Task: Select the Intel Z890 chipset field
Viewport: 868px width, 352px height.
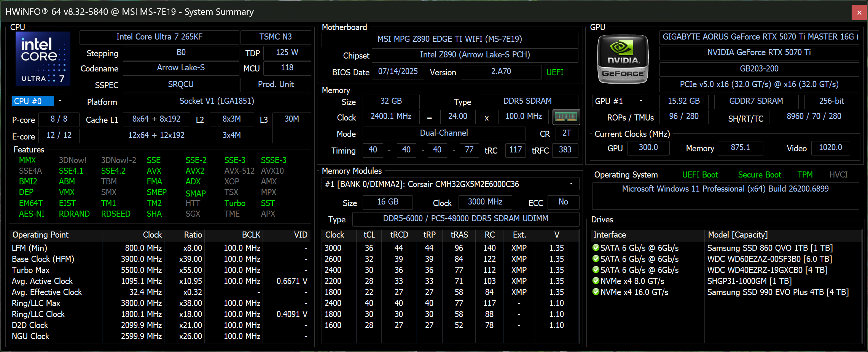Action: 475,55
